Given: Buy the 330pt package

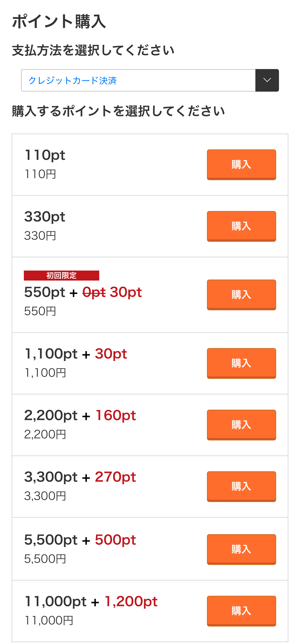Looking at the screenshot, I should pyautogui.click(x=241, y=226).
